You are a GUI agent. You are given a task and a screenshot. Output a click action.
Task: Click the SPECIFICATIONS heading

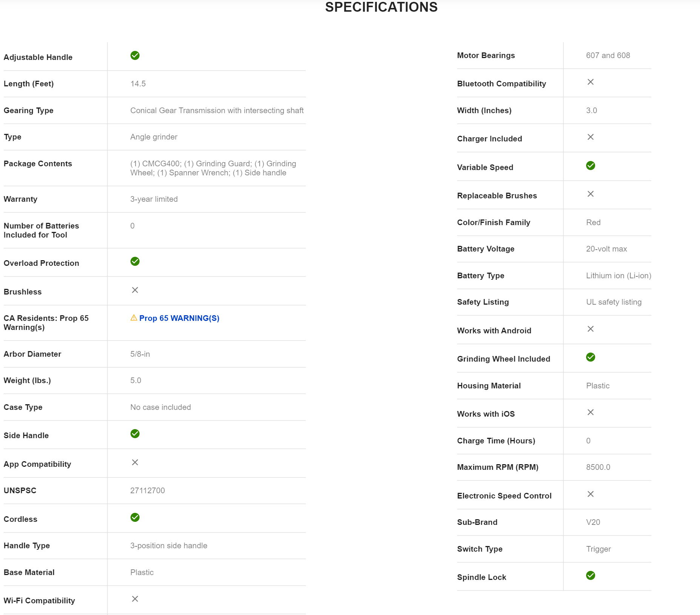pos(381,7)
